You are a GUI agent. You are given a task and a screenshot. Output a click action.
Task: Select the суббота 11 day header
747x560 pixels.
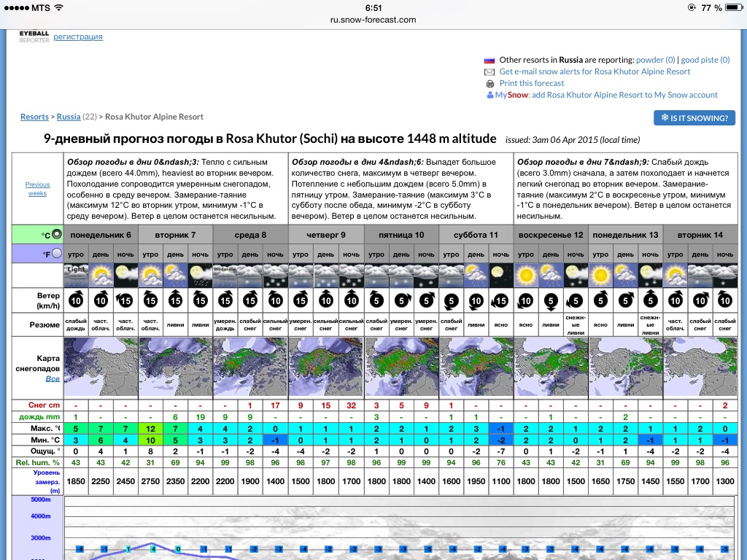pos(476,235)
